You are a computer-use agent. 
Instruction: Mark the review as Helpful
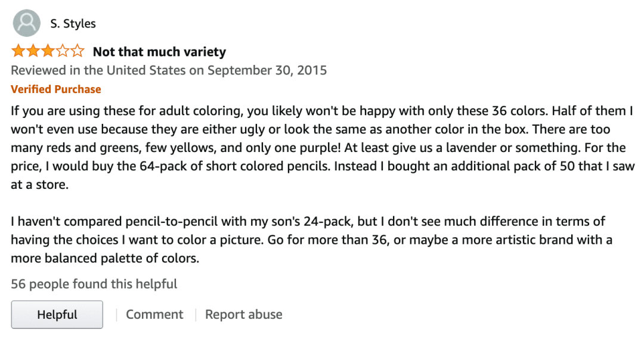coord(57,315)
